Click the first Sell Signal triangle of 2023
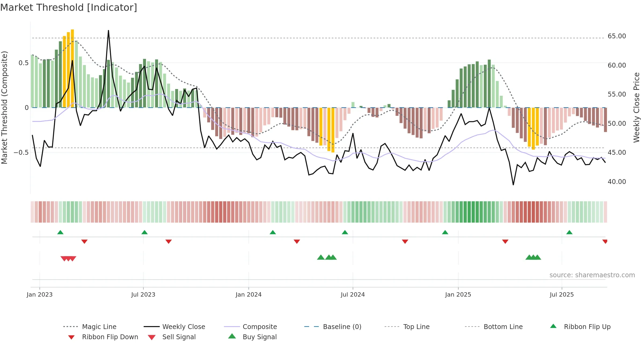Viewport: 644px width, 362px height. pos(64,258)
